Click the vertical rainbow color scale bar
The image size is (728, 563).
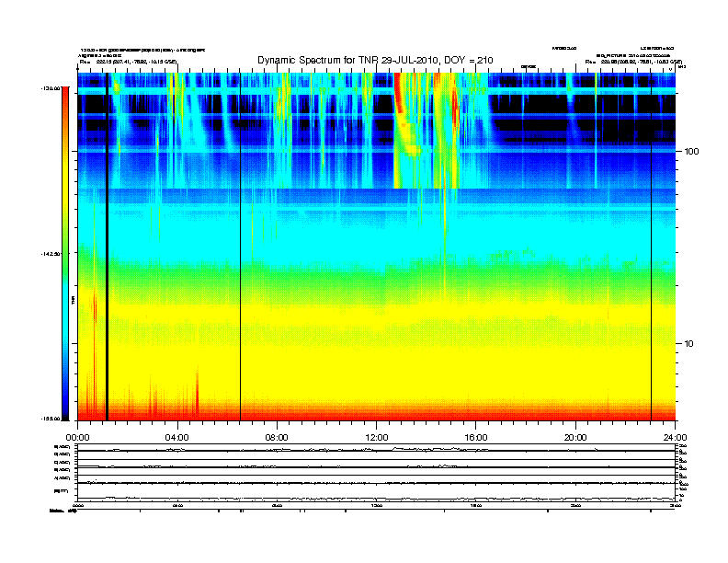coord(65,253)
